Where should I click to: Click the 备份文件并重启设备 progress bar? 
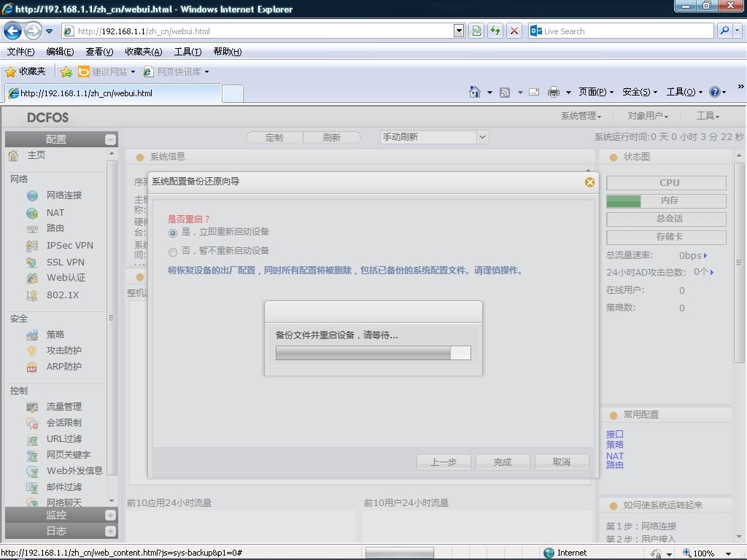(373, 353)
